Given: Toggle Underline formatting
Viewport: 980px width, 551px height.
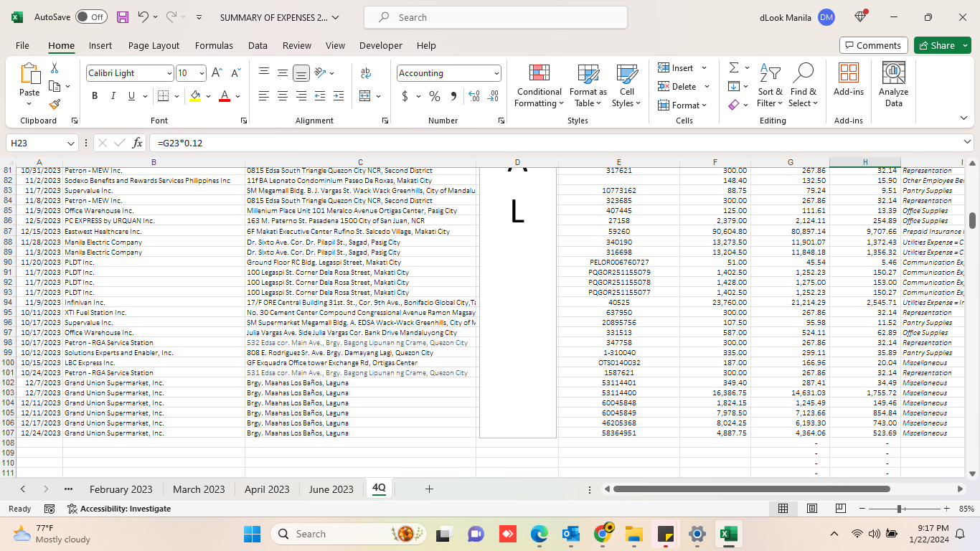Looking at the screenshot, I should 131,96.
